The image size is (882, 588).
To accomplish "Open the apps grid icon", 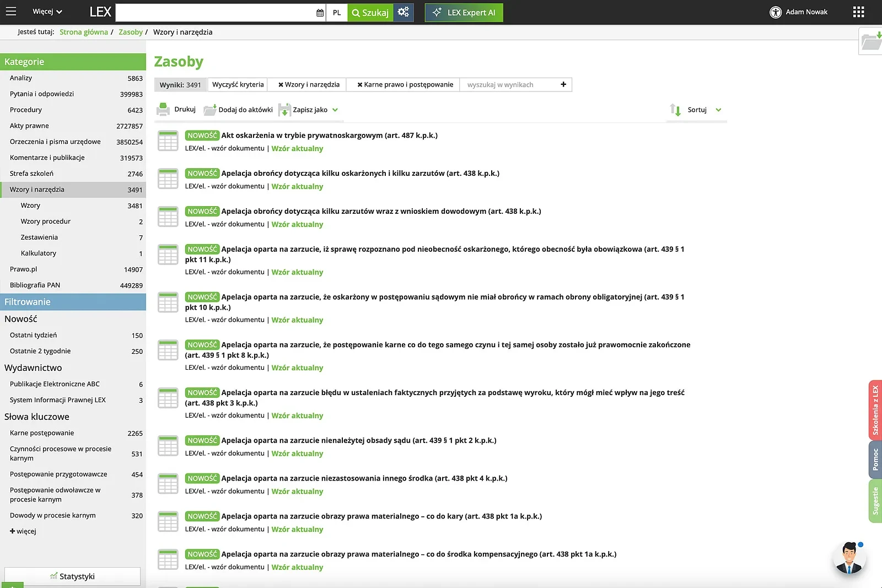I will click(858, 12).
